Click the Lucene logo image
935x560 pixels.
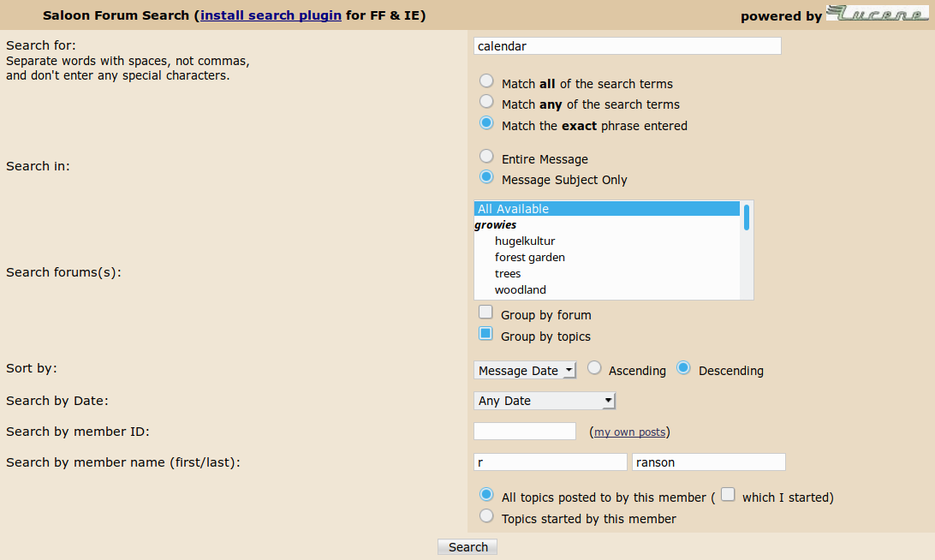pos(877,14)
